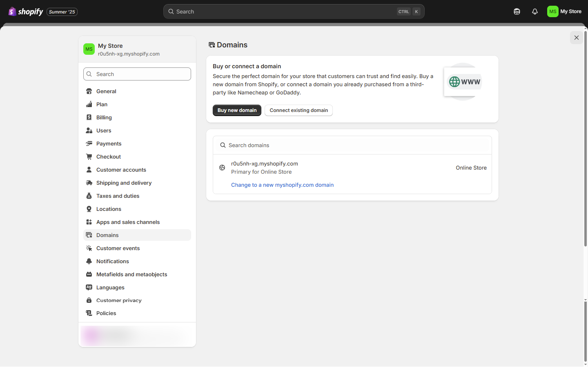Click the Taxes and duties icon
Image resolution: width=588 pixels, height=367 pixels.
click(x=89, y=196)
